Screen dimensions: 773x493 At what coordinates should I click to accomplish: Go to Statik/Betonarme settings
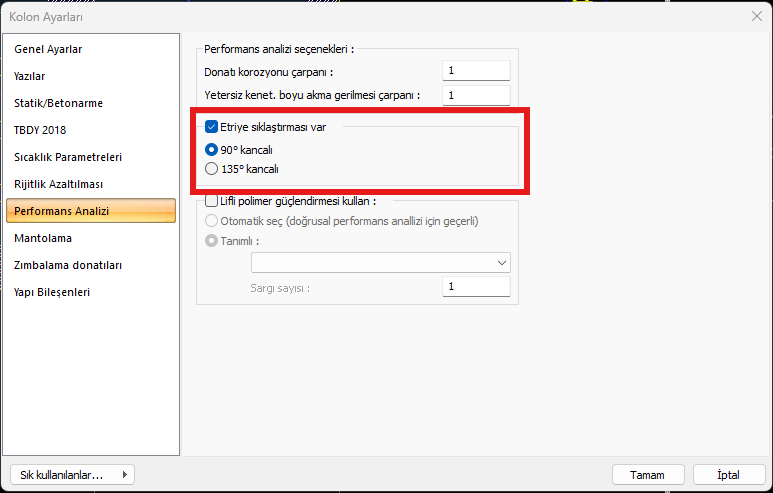coord(58,103)
